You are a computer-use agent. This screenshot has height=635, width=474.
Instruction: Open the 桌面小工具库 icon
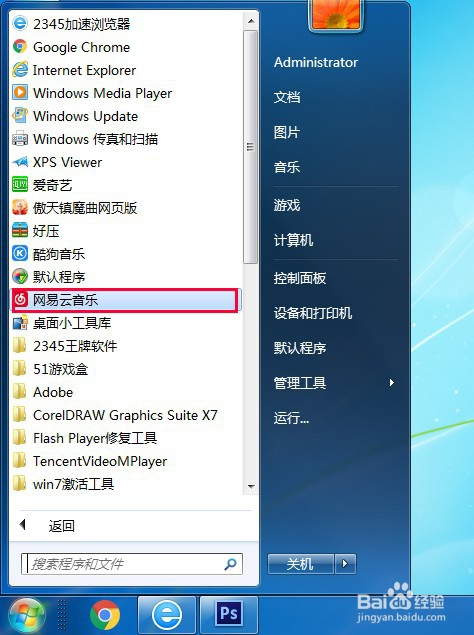pyautogui.click(x=20, y=323)
